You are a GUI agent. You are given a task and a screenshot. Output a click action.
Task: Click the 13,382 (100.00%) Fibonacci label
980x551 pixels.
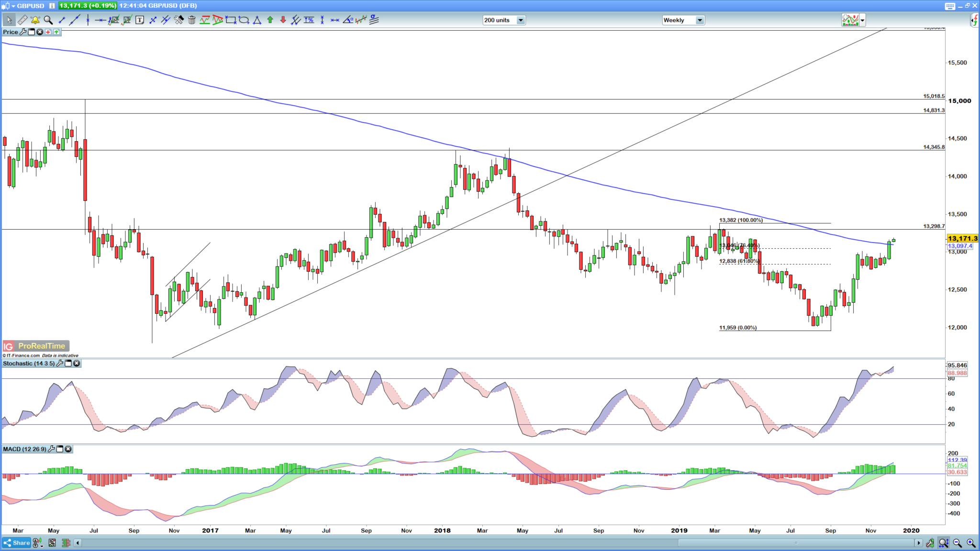(x=741, y=220)
